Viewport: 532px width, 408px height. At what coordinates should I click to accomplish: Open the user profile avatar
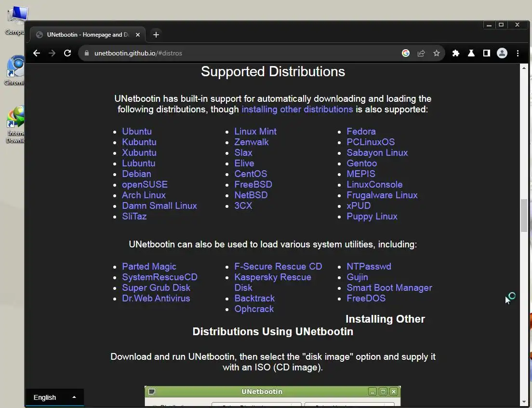tap(502, 54)
